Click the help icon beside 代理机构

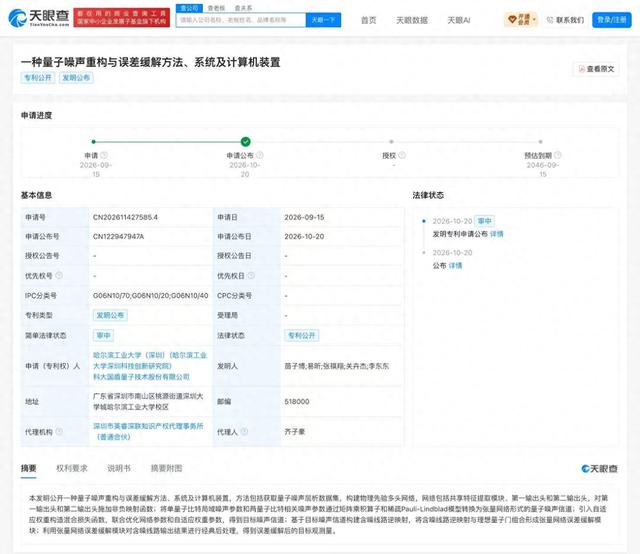coord(59,431)
